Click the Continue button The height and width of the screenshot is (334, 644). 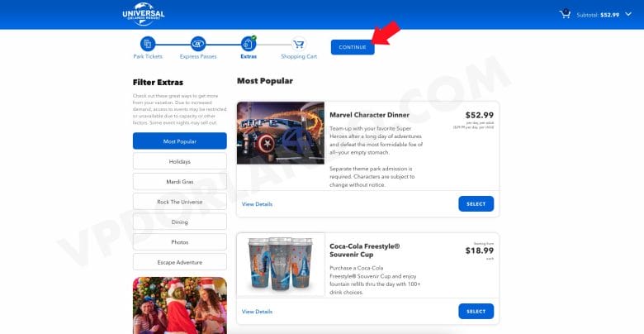[353, 47]
